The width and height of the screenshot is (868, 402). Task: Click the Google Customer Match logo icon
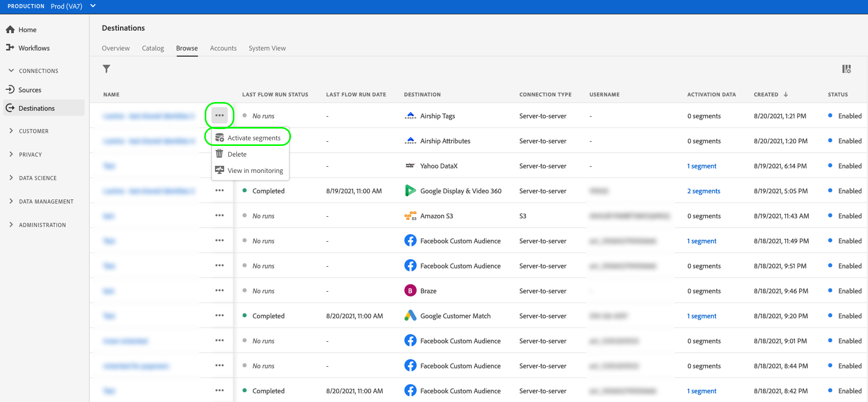[x=411, y=316]
